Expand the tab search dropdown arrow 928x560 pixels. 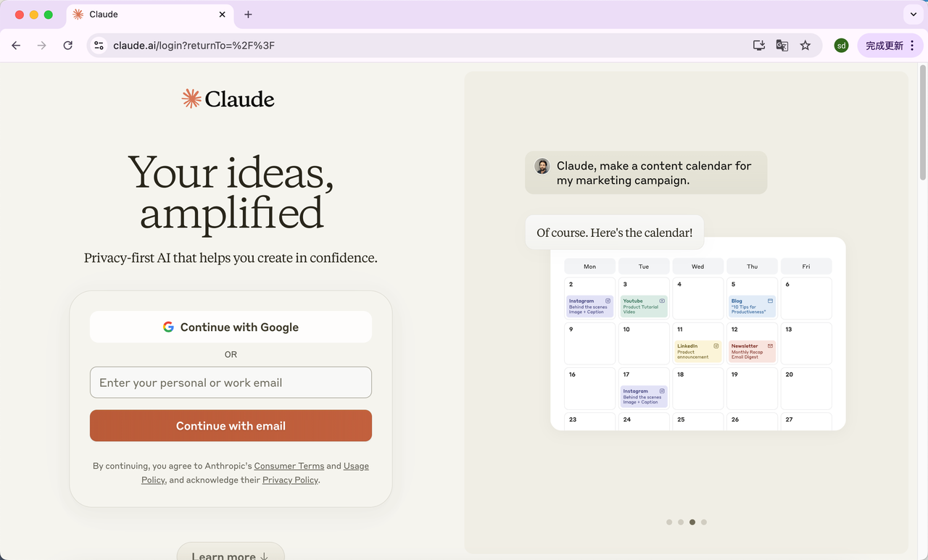pos(913,14)
